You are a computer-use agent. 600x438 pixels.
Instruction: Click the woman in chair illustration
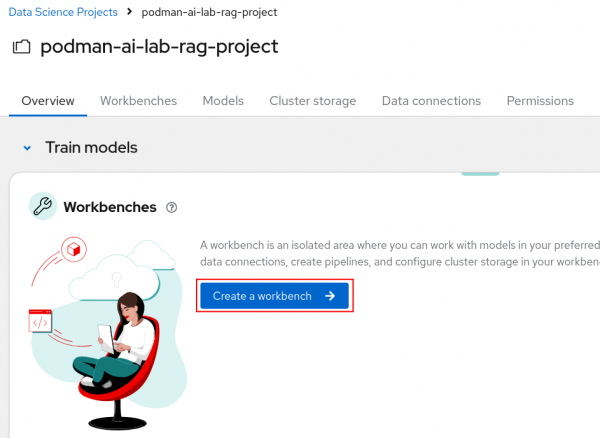123,350
